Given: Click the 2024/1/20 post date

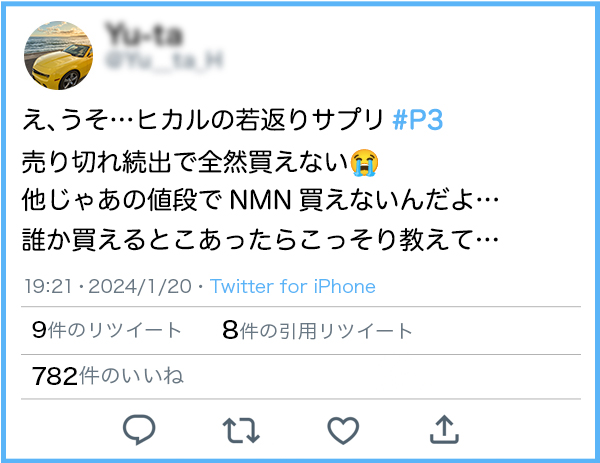Looking at the screenshot, I should [140, 286].
